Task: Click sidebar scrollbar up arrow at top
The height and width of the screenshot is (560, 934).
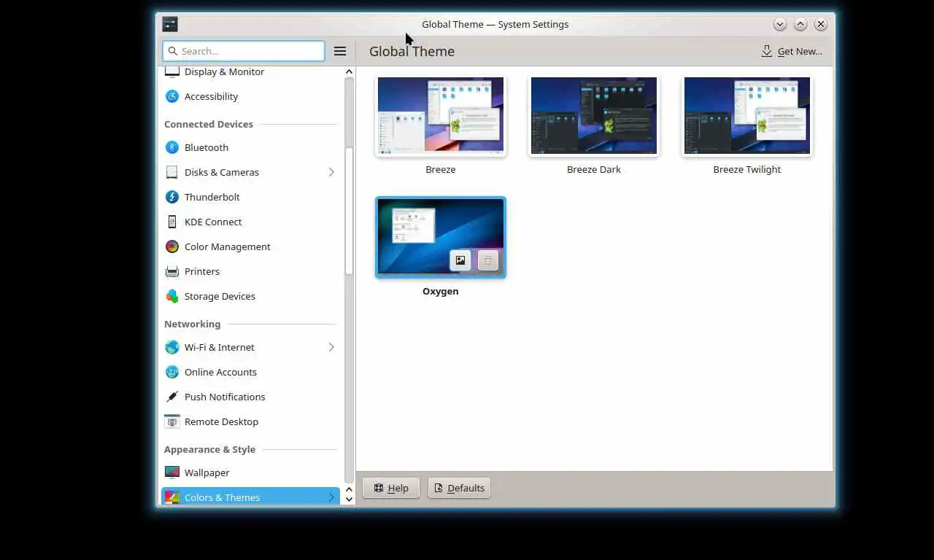Action: [x=349, y=71]
